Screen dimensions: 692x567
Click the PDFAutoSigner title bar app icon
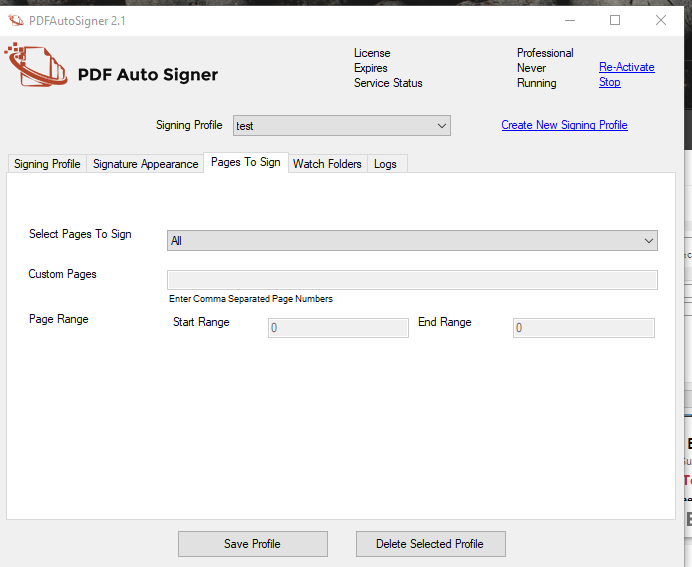click(x=16, y=20)
